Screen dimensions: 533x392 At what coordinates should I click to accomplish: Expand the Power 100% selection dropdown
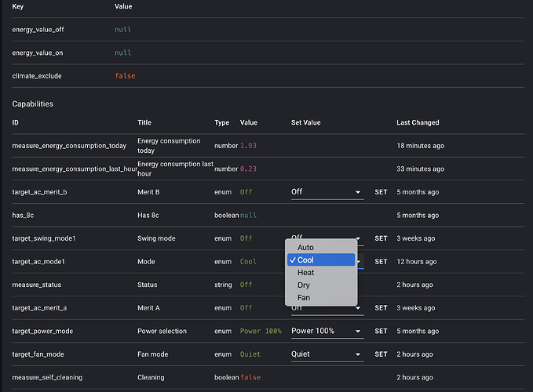(327, 331)
